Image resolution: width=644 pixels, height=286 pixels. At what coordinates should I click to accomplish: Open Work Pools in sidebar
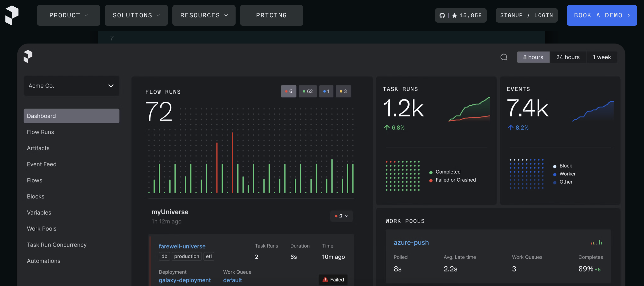point(42,229)
